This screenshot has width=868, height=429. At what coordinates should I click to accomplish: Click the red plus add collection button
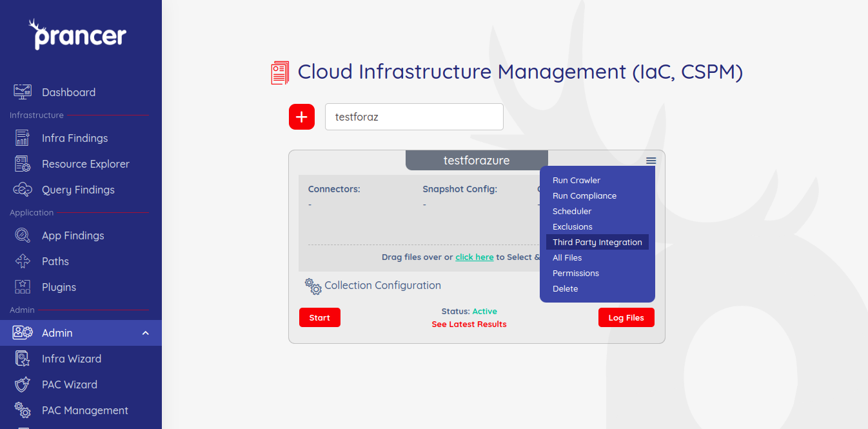(x=302, y=117)
